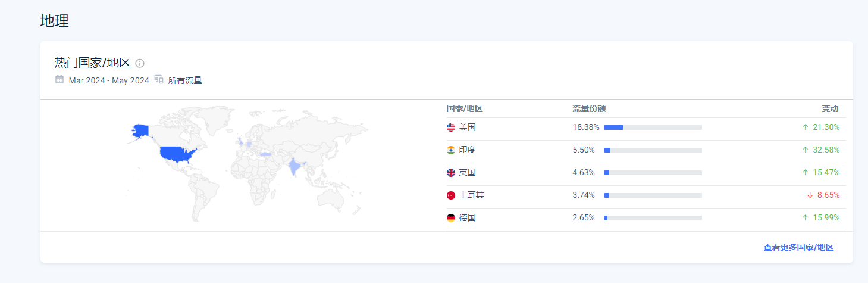
Task: Click the Turkey flag icon
Action: coord(451,195)
